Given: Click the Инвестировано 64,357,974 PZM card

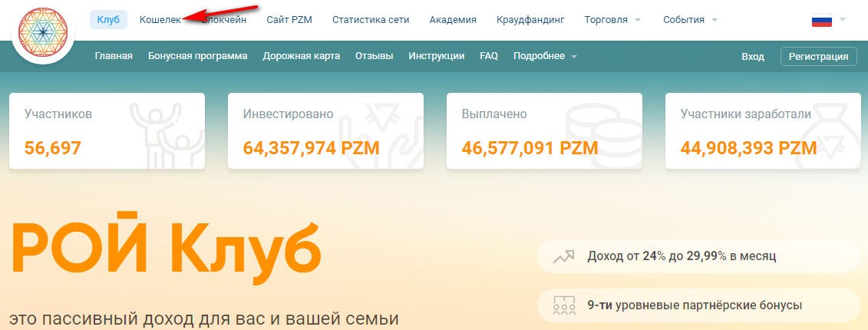Looking at the screenshot, I should 325,130.
